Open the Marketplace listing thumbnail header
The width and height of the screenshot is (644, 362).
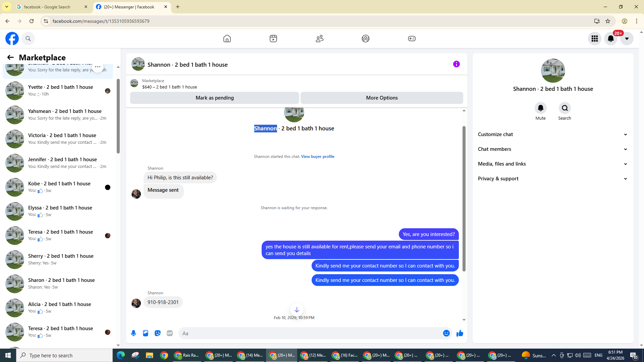[134, 83]
